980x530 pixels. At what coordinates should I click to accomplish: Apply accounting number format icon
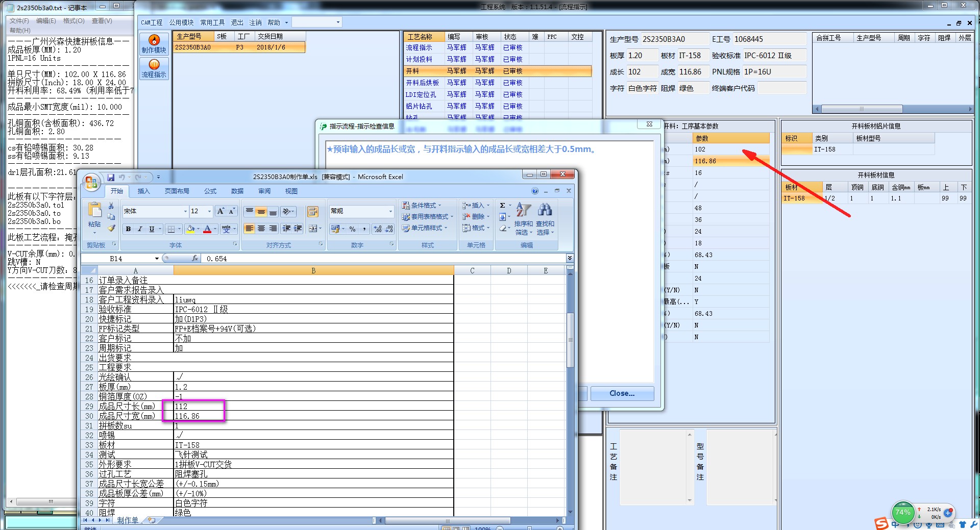pos(335,229)
